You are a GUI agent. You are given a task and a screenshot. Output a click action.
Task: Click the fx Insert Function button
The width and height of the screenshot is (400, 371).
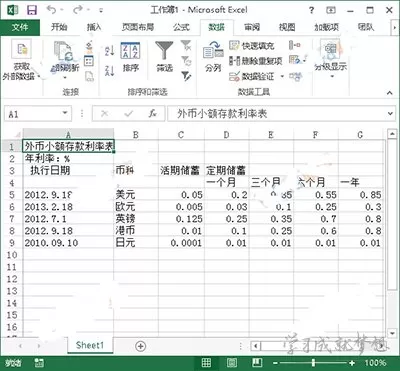(153, 114)
